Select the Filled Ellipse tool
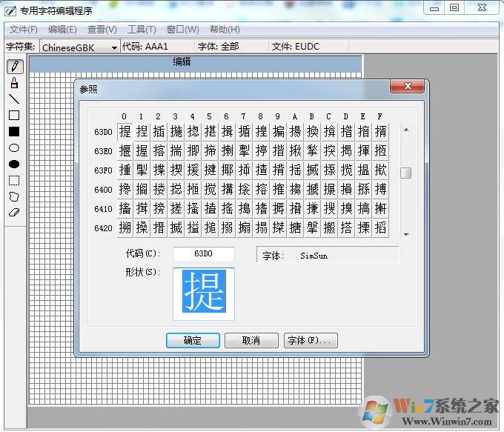Image resolution: width=504 pixels, height=432 pixels. [14, 164]
